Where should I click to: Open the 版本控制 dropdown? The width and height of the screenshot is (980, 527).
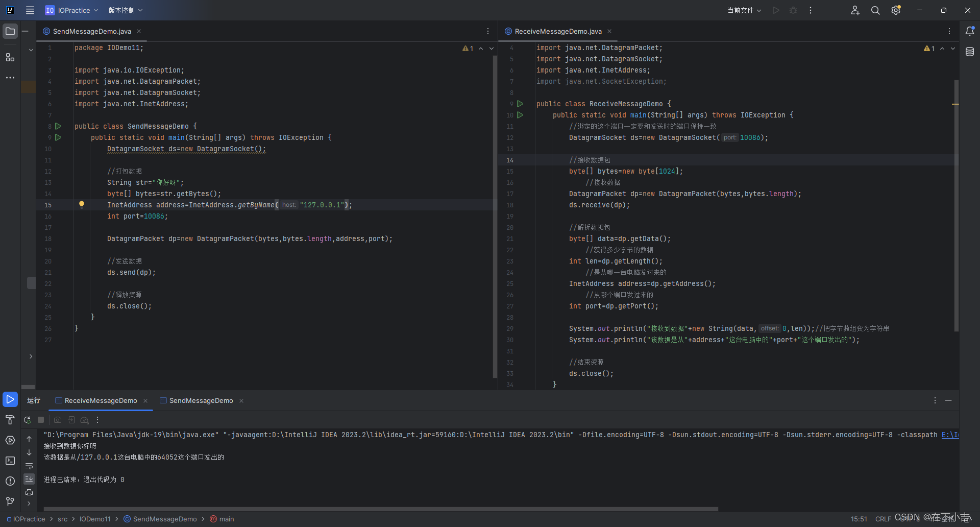[x=125, y=10]
